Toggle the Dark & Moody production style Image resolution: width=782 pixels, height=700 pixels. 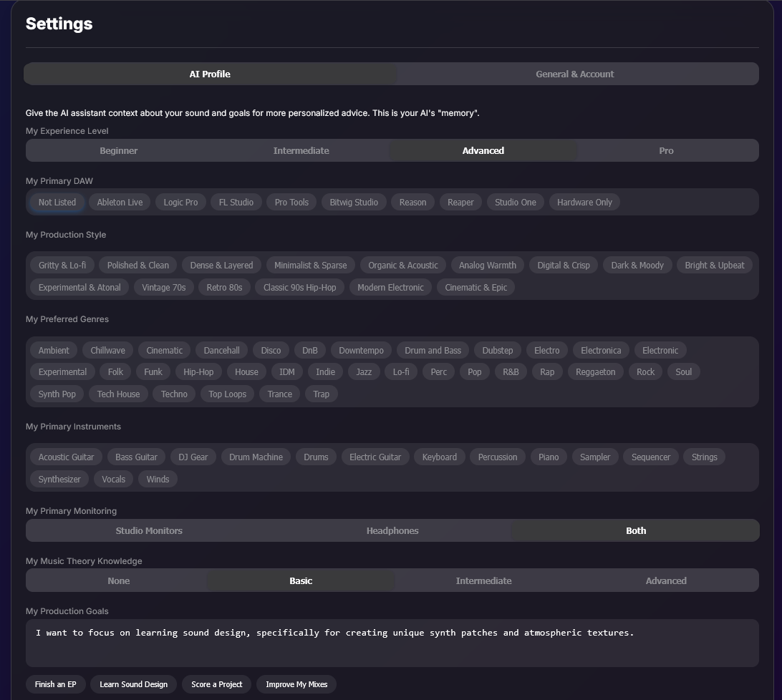click(637, 265)
